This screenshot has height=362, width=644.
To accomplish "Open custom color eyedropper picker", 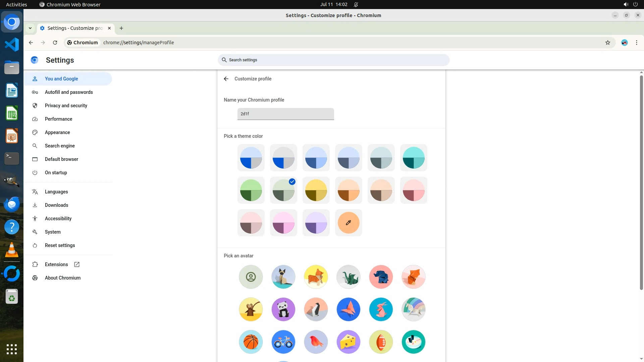I will (348, 223).
